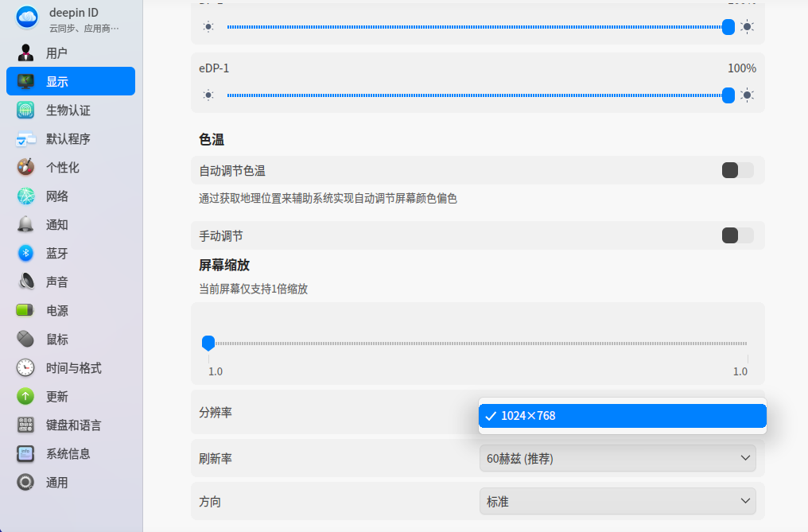Open 系统信息 page
808x532 pixels.
point(71,453)
